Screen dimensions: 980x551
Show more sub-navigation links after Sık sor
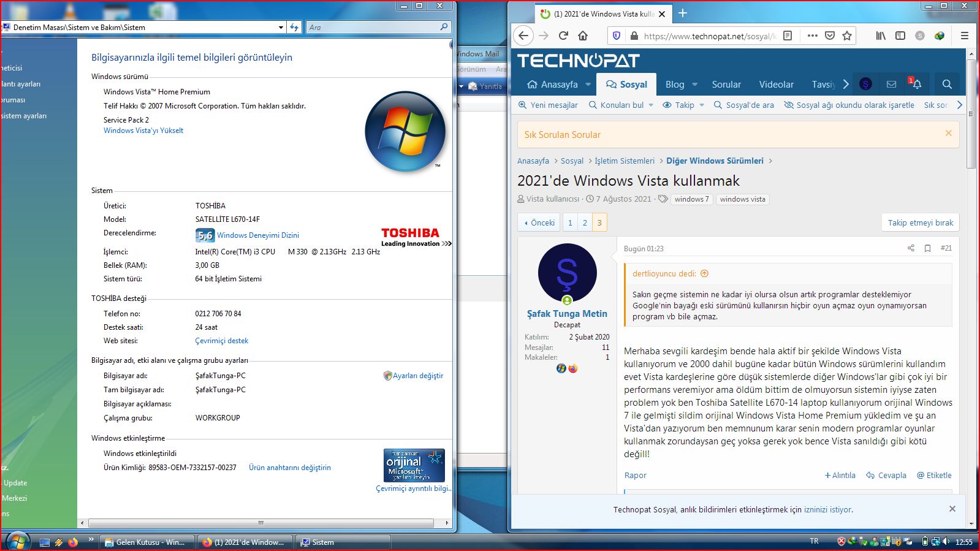pyautogui.click(x=960, y=105)
